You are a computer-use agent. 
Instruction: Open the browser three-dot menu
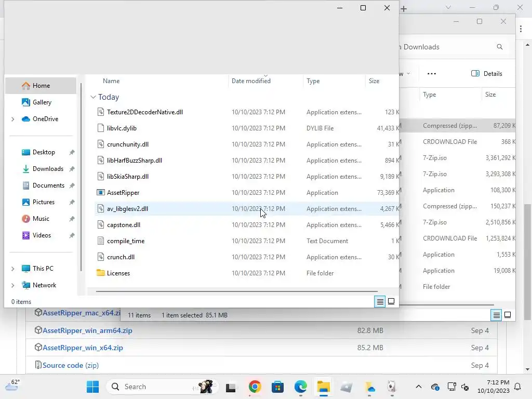pyautogui.click(x=521, y=29)
